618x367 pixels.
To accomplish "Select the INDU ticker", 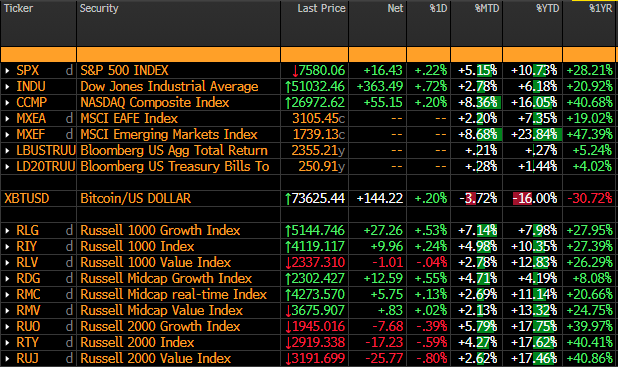I will coord(31,87).
